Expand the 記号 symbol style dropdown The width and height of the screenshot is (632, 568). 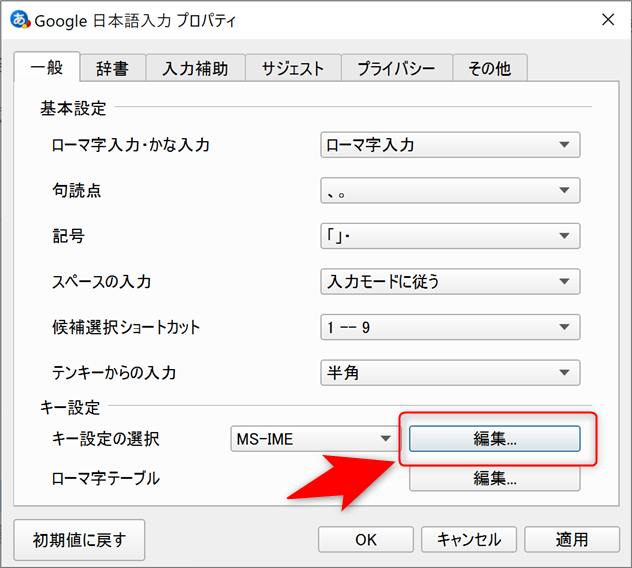[450, 236]
